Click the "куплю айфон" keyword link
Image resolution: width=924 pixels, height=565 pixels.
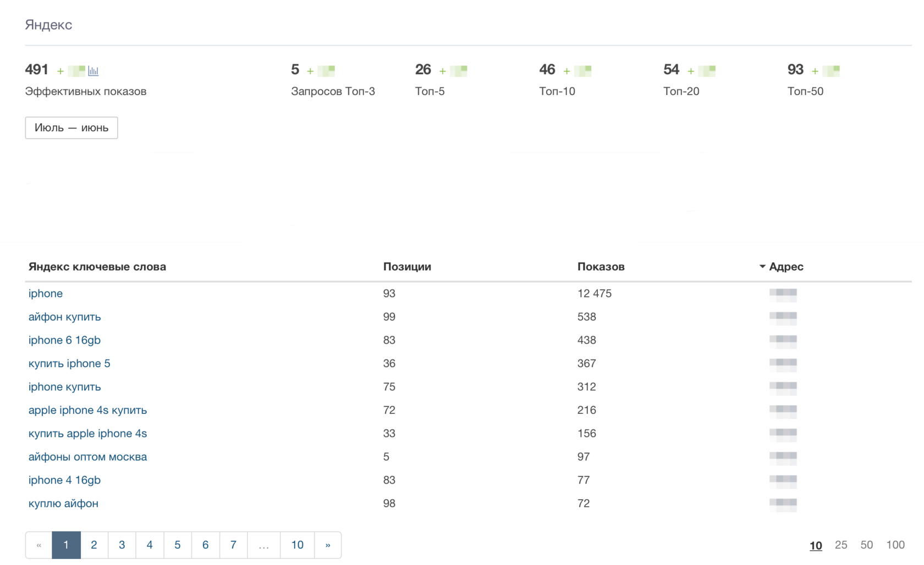tap(63, 503)
